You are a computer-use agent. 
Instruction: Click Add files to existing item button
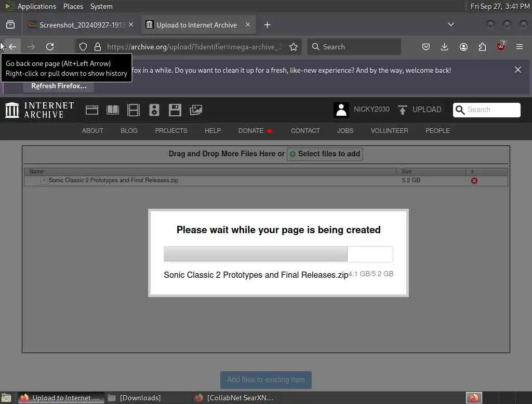pyautogui.click(x=266, y=380)
